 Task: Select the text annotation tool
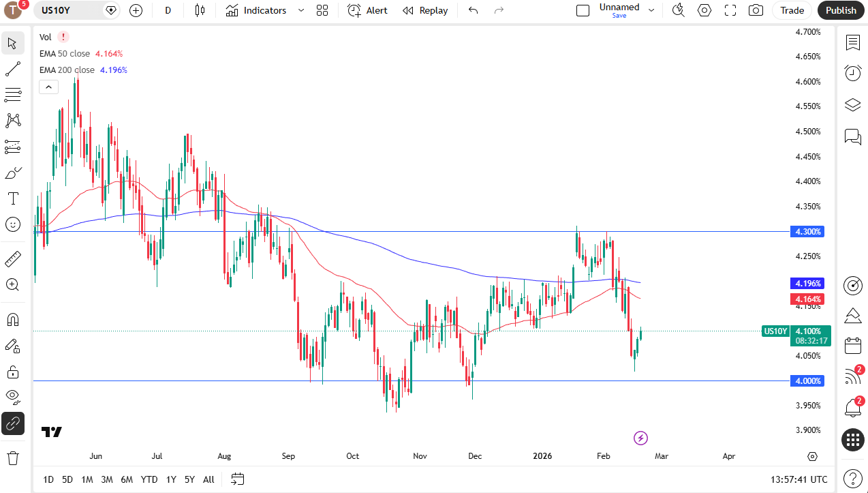[x=12, y=198]
